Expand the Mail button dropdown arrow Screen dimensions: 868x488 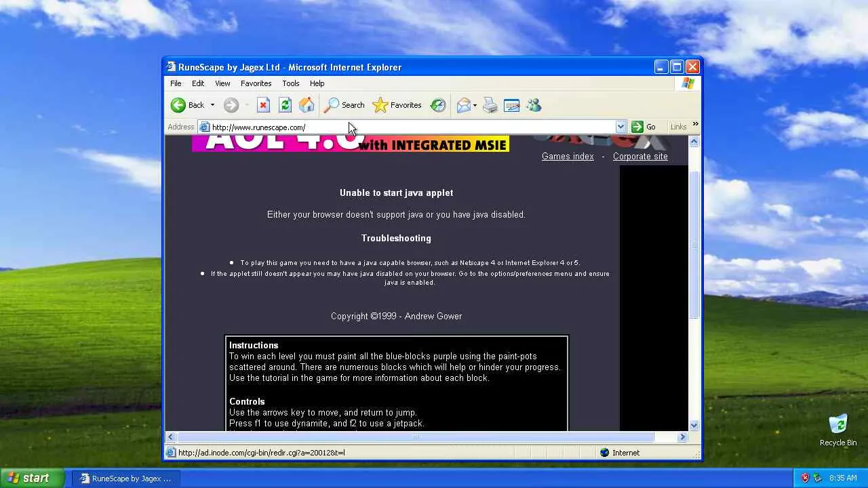[475, 105]
